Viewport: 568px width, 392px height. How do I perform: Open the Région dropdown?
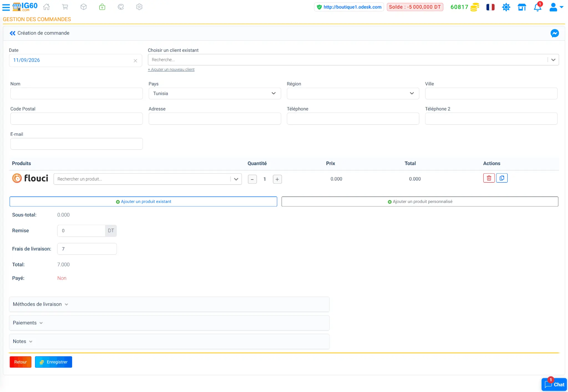pyautogui.click(x=353, y=93)
